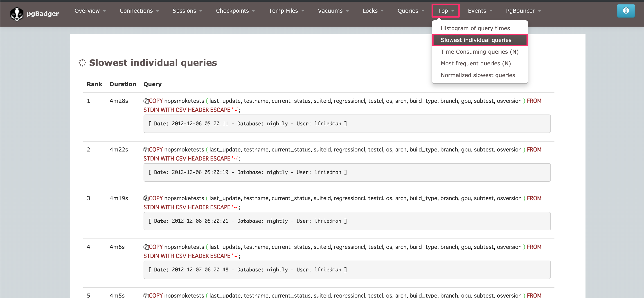
Task: Copy the rank 4 query text
Action: tap(146, 247)
